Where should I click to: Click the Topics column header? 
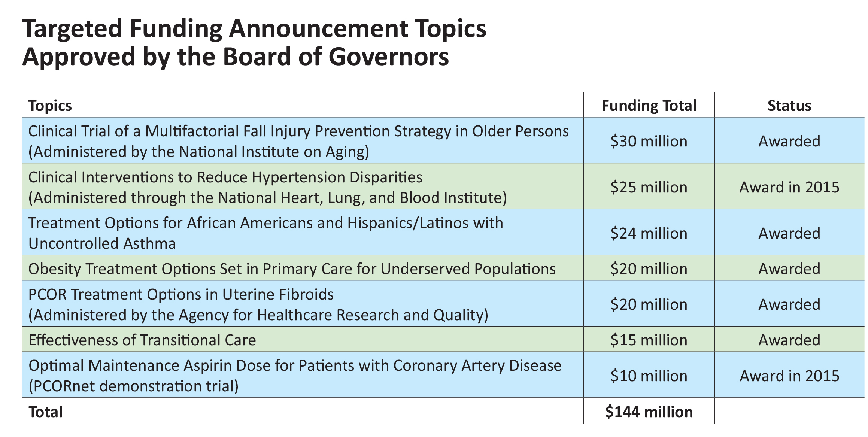(x=50, y=106)
